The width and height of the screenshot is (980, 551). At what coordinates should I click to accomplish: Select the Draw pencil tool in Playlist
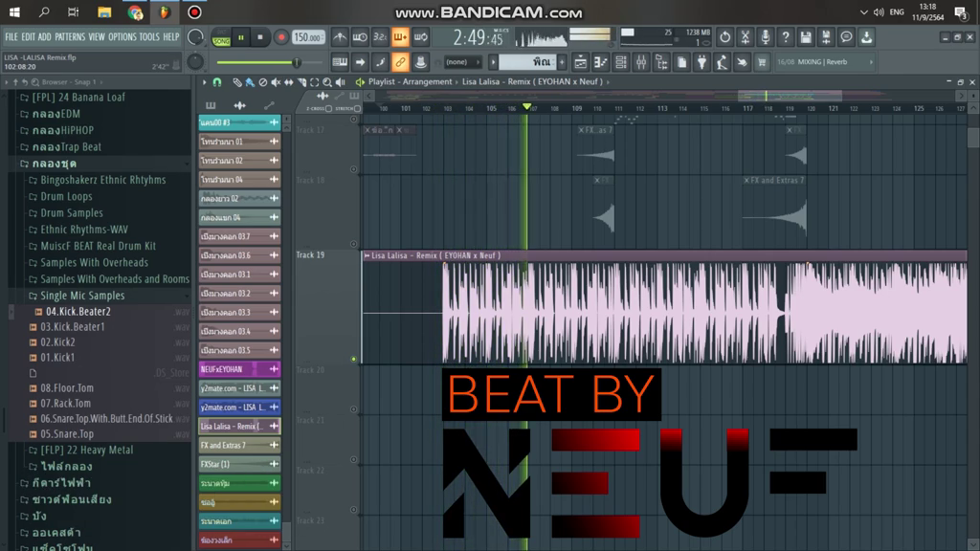pos(237,82)
